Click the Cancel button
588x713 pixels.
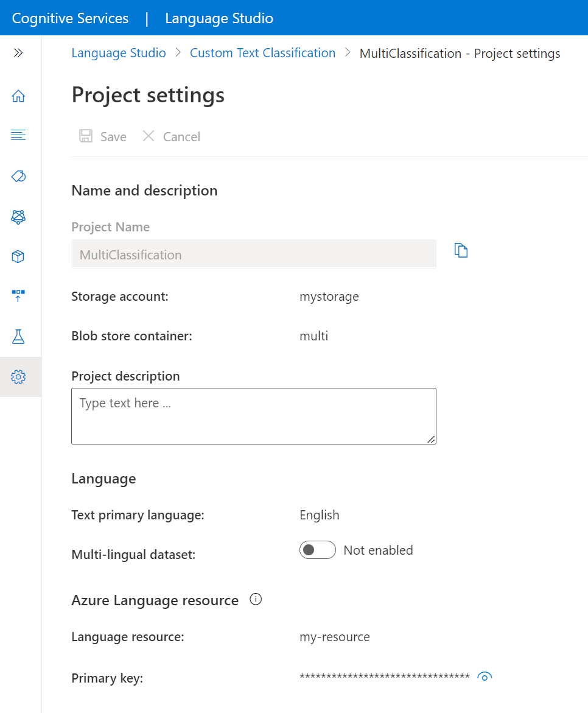[x=171, y=136]
